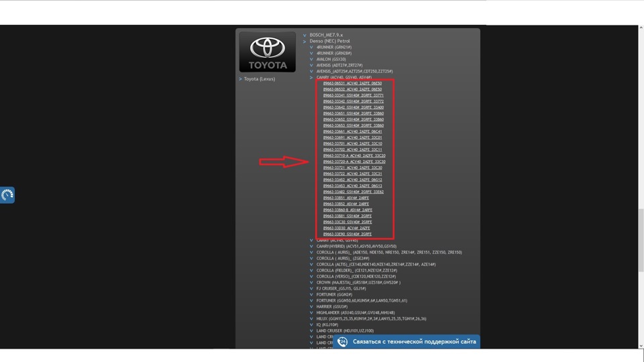
Task: Open link 89663-33652 GSV40# 2GRFE
Action: tap(354, 119)
